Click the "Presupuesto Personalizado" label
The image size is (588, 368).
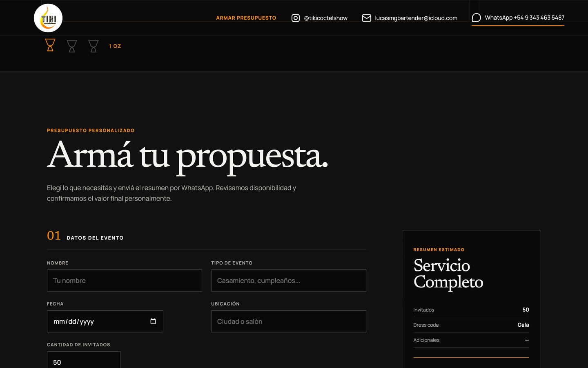91,130
